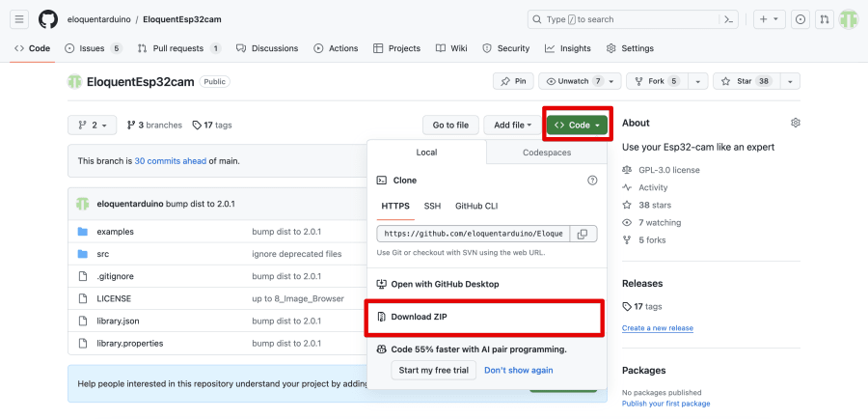
Task: Fork the repository
Action: click(657, 81)
